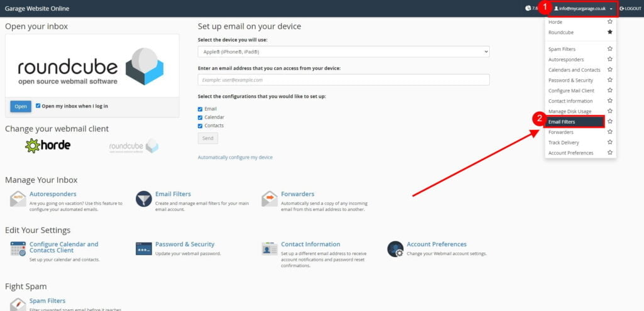Open Contact Information from account menu
Viewport: 644px width, 311px height.
570,101
